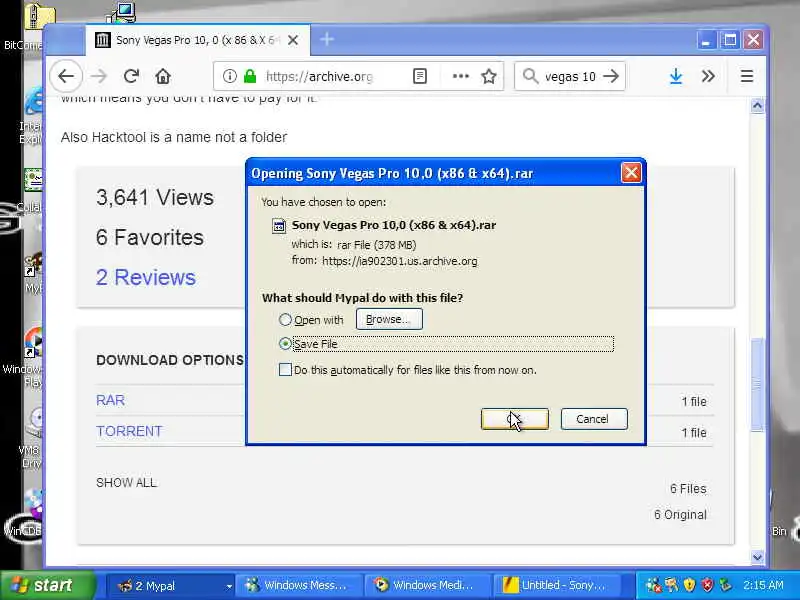Click the DOWNLOAD OPTIONS heading

point(170,360)
